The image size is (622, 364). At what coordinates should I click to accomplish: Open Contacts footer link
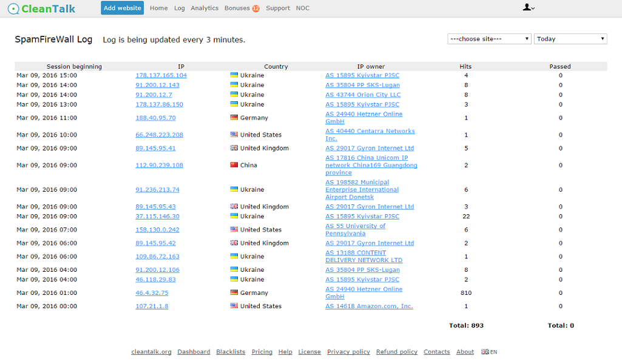click(437, 352)
